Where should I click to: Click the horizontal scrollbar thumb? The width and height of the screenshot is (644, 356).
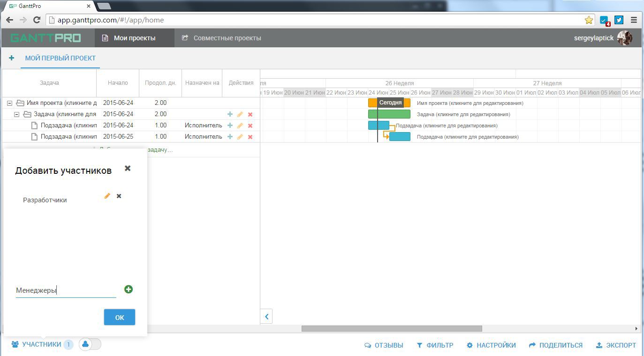pos(392,328)
